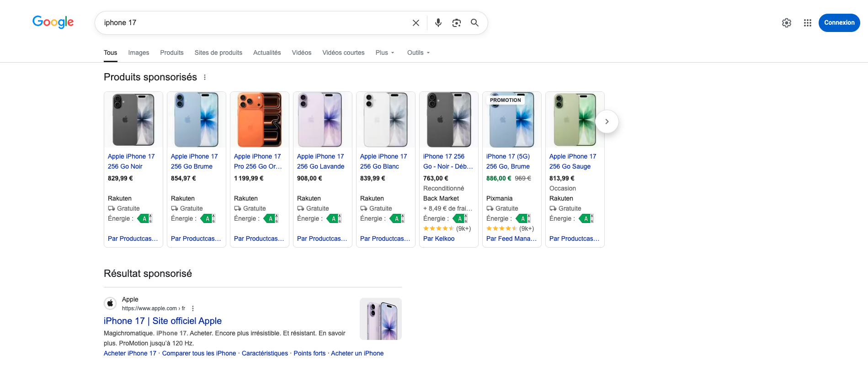
Task: Switch to the Vidéos tab
Action: click(302, 53)
